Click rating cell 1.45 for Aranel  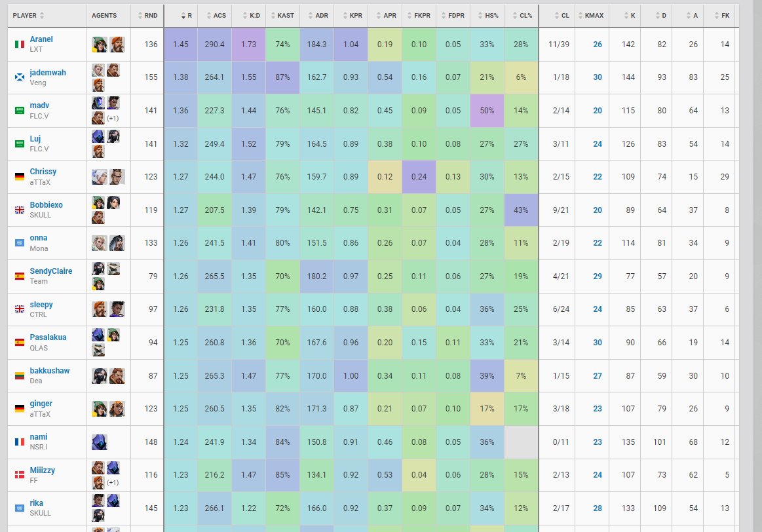click(x=181, y=44)
